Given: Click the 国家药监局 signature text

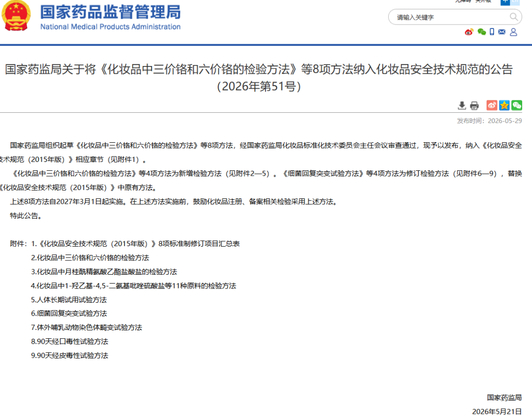Looking at the screenshot, I should pyautogui.click(x=504, y=397).
